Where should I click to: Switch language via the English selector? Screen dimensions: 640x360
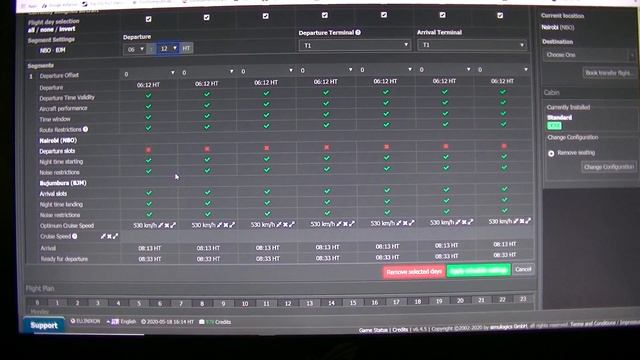(124, 322)
